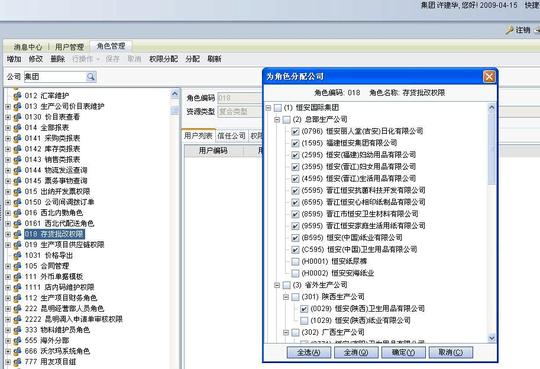The height and width of the screenshot is (369, 540).
Task: Expand the 333 物料维护员角色 node
Action: coord(8,330)
